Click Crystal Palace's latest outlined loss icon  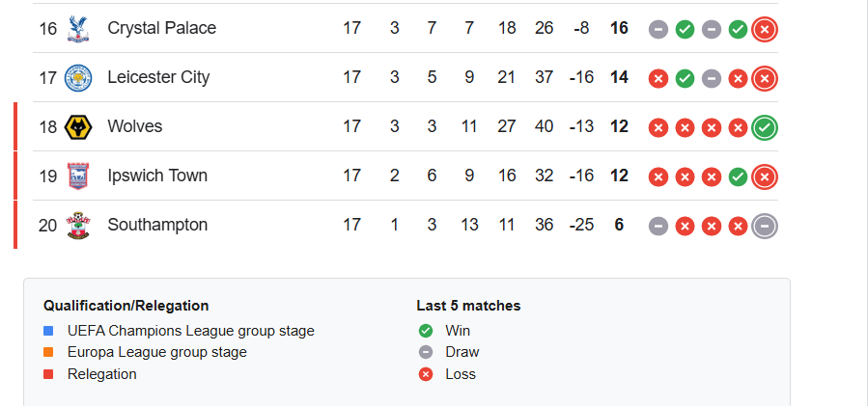765,29
